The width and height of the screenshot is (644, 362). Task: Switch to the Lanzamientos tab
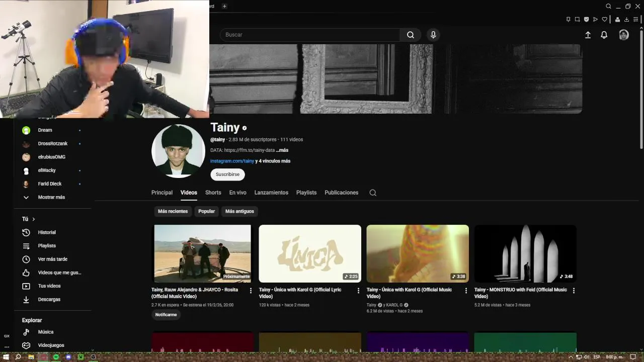tap(271, 193)
